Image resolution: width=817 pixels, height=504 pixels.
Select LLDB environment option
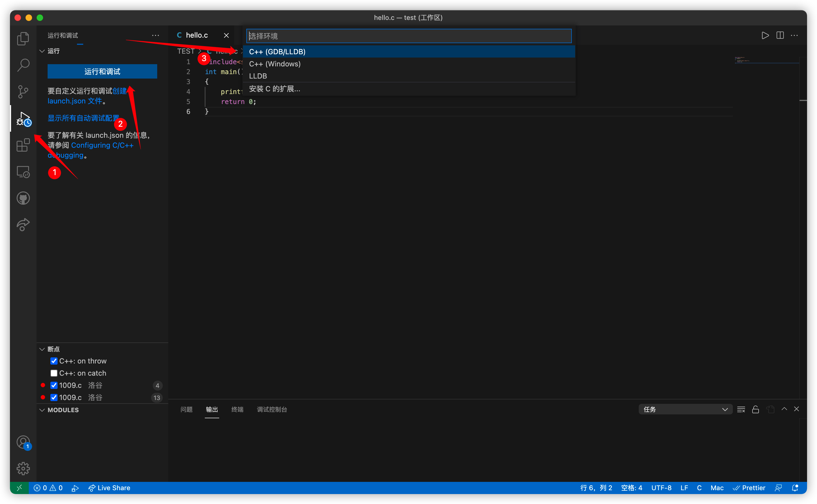pyautogui.click(x=409, y=76)
